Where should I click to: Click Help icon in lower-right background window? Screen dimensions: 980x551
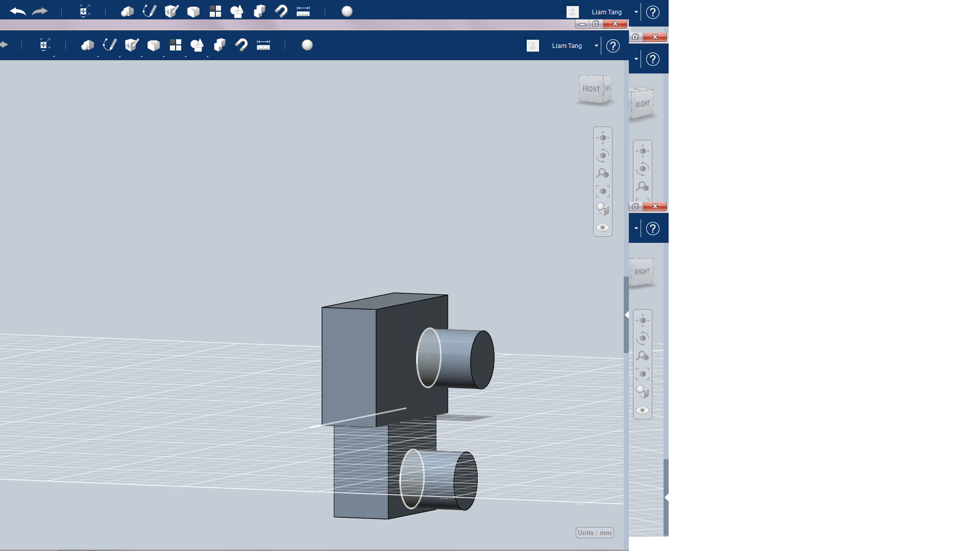click(x=653, y=229)
